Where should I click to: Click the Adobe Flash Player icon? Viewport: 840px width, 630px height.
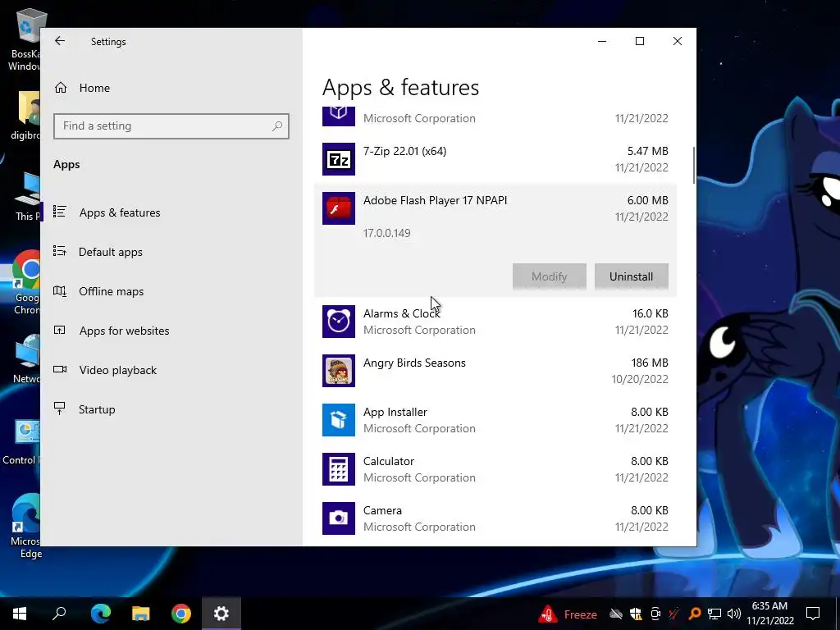[x=339, y=208]
